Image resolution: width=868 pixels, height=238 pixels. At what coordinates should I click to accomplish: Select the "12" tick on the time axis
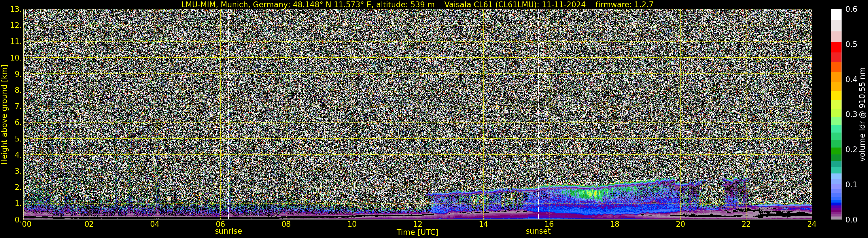point(417,224)
